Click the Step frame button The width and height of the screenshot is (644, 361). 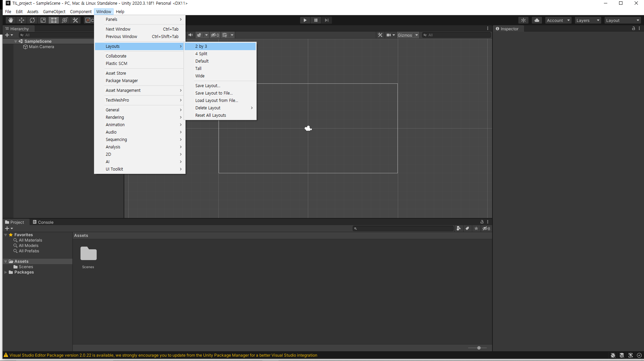[327, 20]
